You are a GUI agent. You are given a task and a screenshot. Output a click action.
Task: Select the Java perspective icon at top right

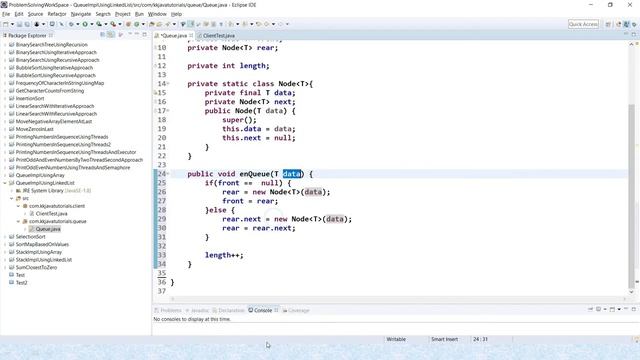coord(627,24)
